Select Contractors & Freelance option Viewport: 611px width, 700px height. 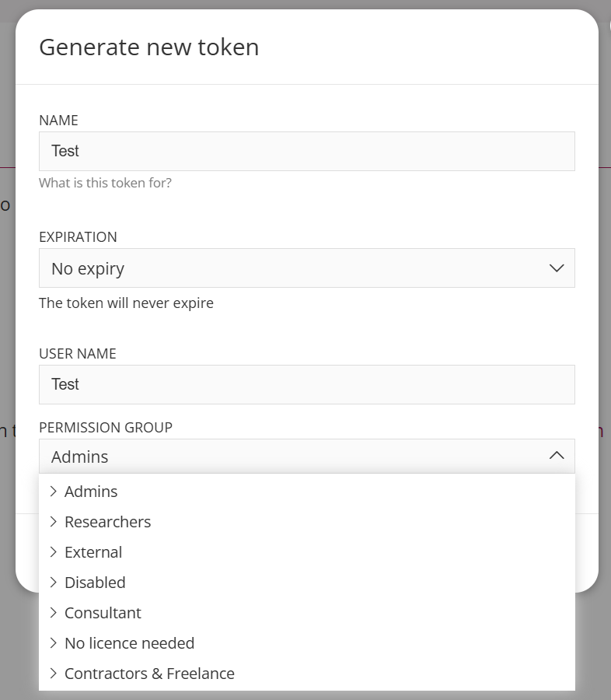coord(149,674)
